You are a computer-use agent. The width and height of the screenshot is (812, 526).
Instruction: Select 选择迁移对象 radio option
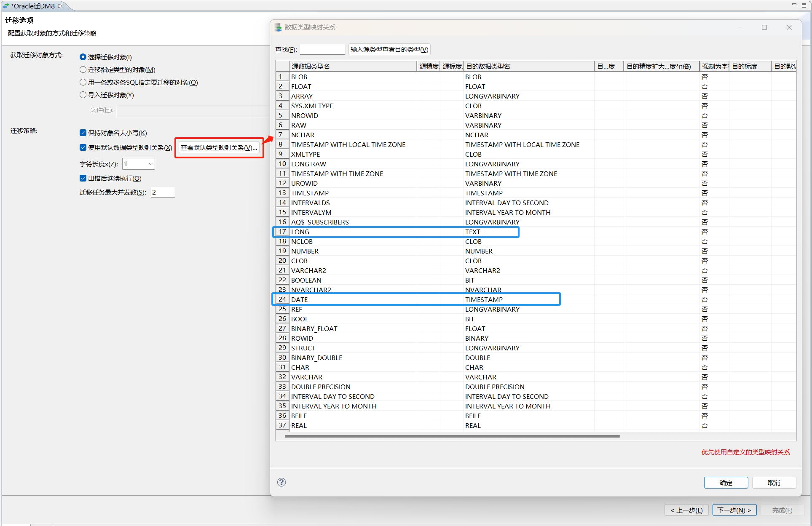tap(83, 57)
